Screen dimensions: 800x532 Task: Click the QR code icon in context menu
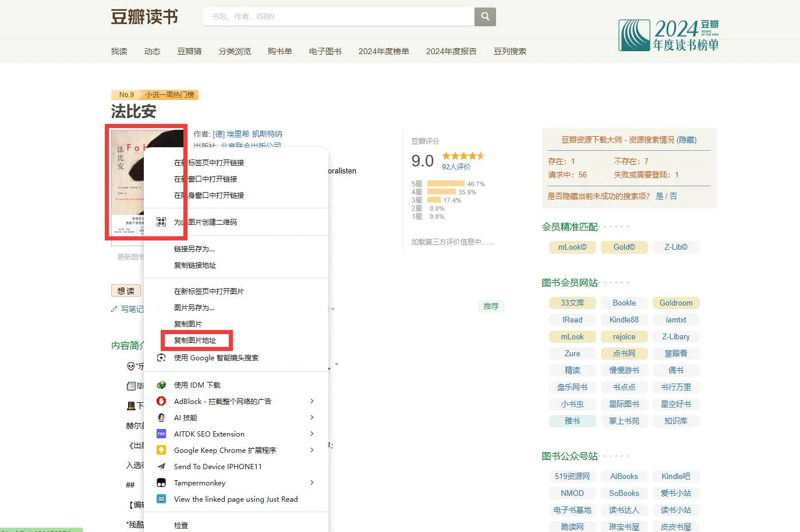click(x=161, y=222)
